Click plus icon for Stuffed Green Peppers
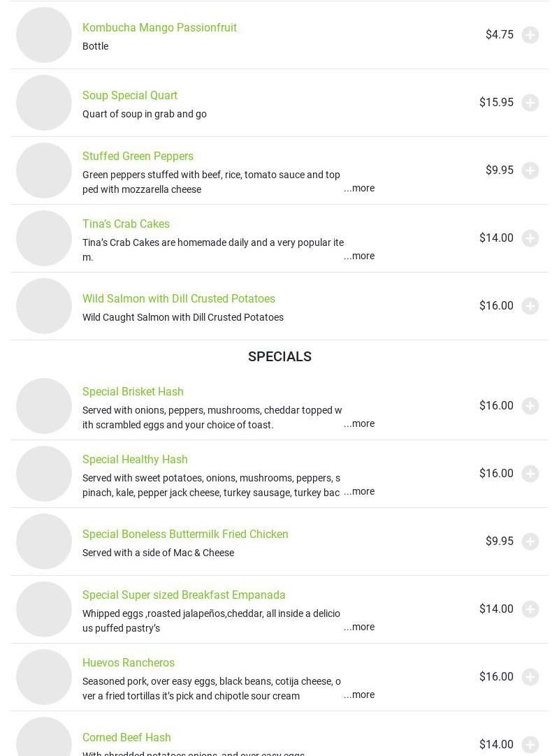The image size is (559, 756). tap(530, 170)
